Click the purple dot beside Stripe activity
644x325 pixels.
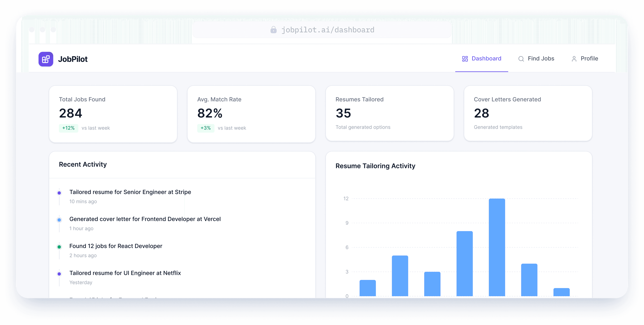[x=59, y=193]
